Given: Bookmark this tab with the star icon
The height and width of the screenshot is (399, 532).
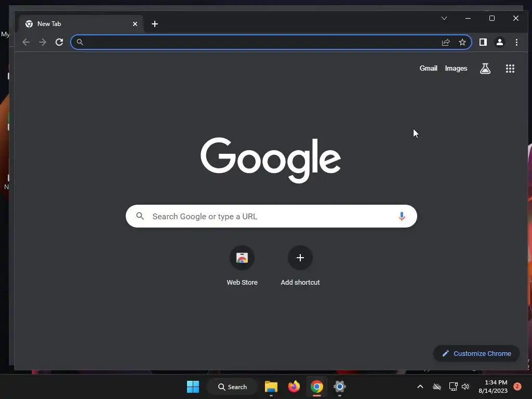Looking at the screenshot, I should [462, 42].
